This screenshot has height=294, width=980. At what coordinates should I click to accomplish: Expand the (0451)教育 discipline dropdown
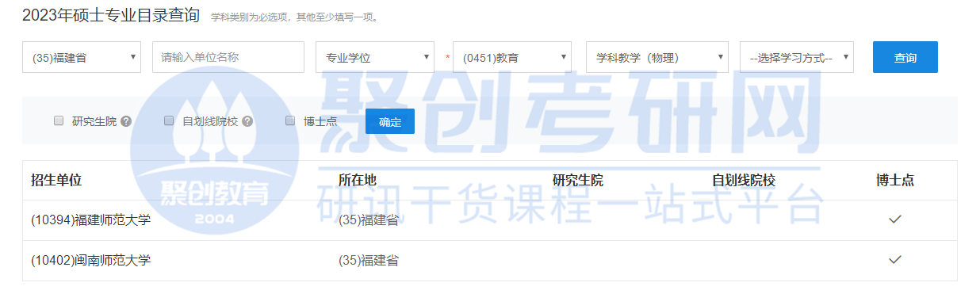[512, 57]
